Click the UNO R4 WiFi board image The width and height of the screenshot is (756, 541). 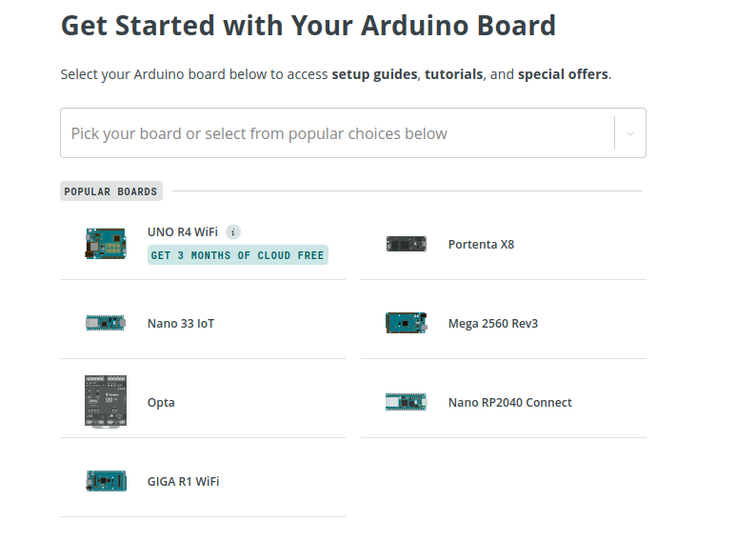[106, 244]
